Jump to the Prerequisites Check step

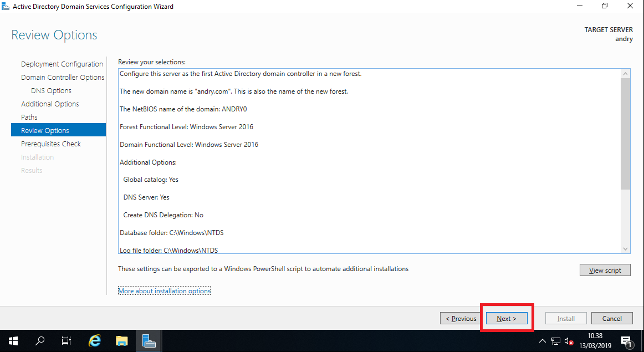(50, 144)
